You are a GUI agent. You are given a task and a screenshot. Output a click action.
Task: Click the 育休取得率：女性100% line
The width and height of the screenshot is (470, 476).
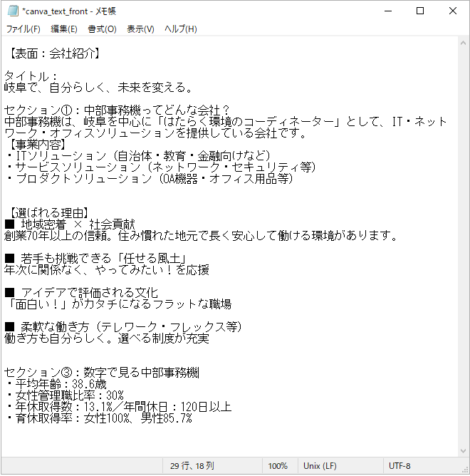(98, 418)
